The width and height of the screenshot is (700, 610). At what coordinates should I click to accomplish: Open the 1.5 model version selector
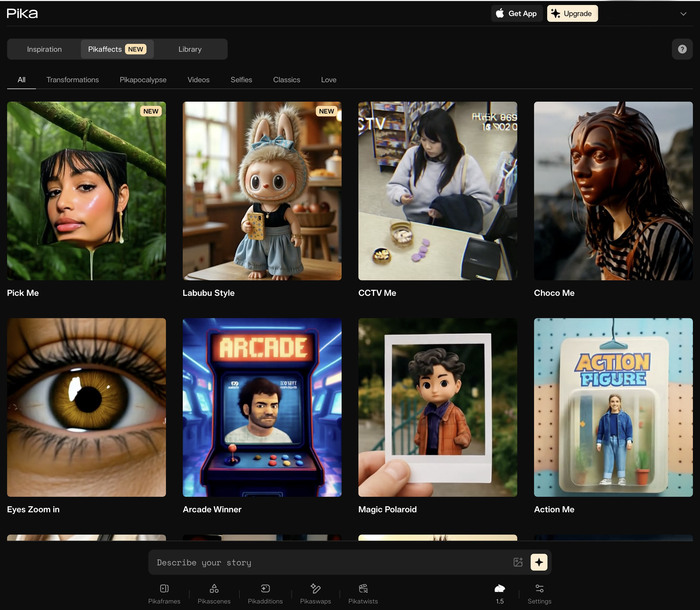tap(499, 593)
